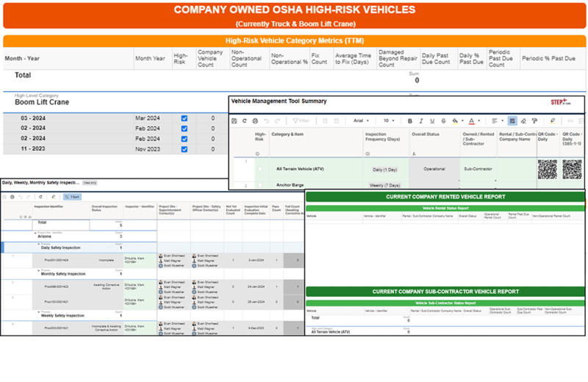Click the Filter button in the toolbar
The height and width of the screenshot is (382, 588).
point(301,120)
